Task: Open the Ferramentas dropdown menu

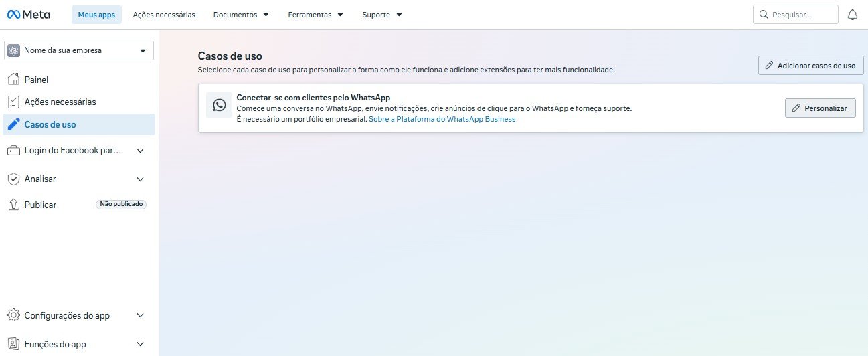Action: coord(316,15)
